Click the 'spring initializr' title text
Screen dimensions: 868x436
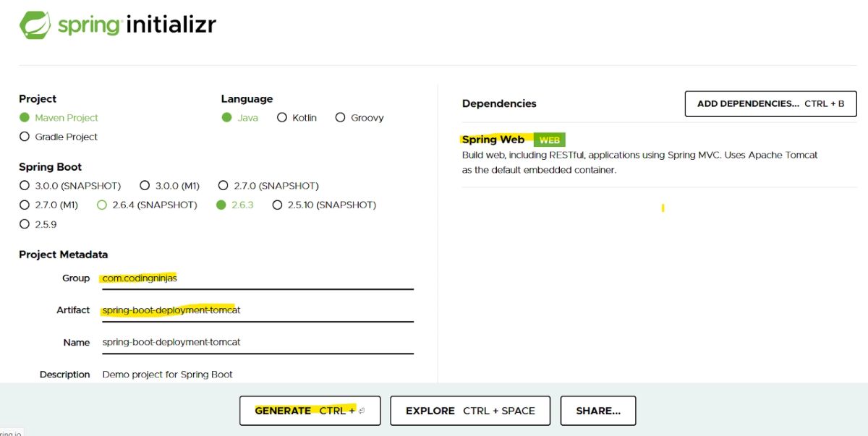(137, 25)
